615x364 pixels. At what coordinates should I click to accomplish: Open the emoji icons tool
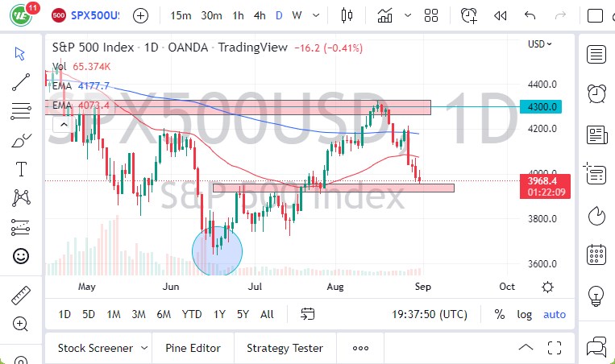pos(20,256)
